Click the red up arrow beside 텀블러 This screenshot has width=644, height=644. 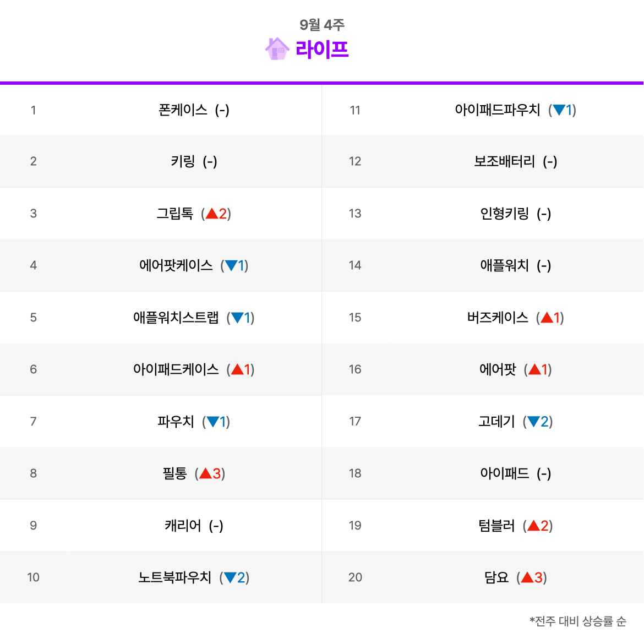[x=533, y=525]
